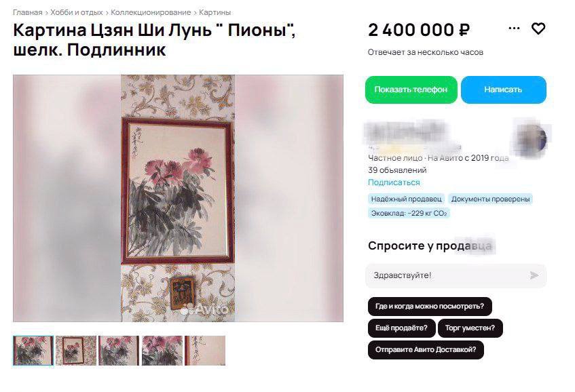575x392 pixels.
Task: Click the Написать button
Action: coord(503,90)
